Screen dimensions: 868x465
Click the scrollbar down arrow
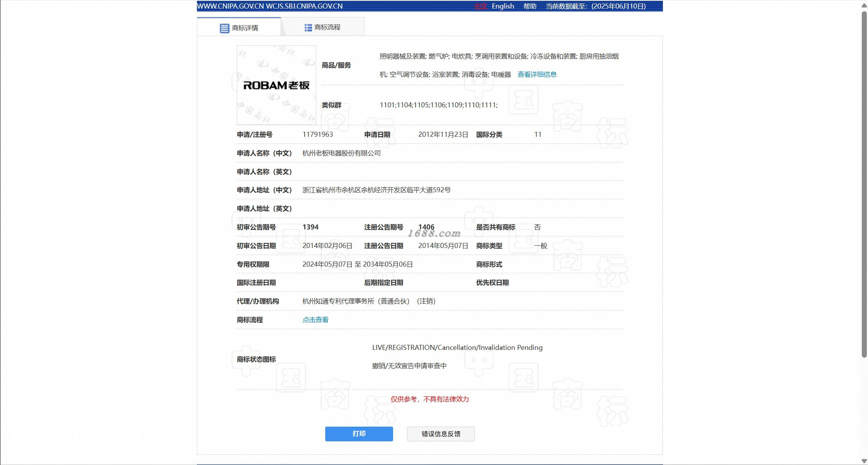(864, 461)
